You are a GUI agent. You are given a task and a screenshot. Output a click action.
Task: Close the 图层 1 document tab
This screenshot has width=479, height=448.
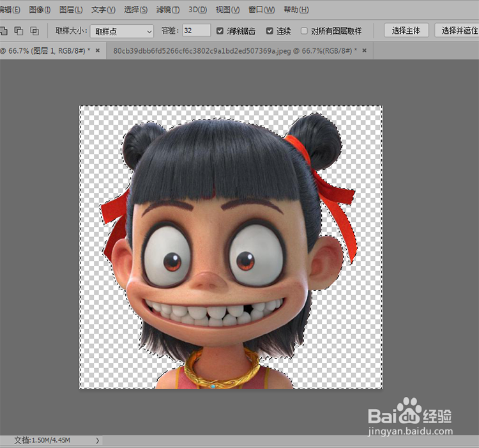[98, 50]
